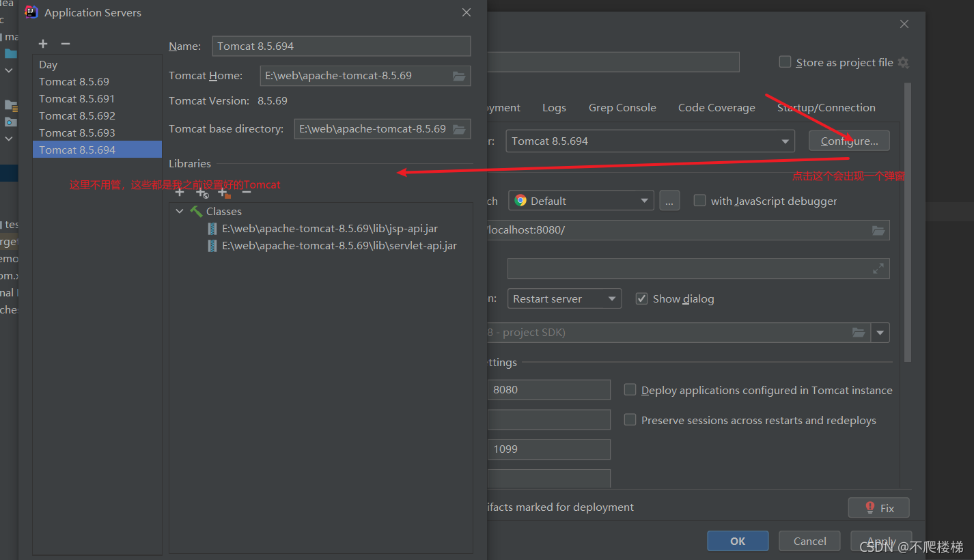Add library class with plus icon
The image size is (974, 560).
coord(180,193)
